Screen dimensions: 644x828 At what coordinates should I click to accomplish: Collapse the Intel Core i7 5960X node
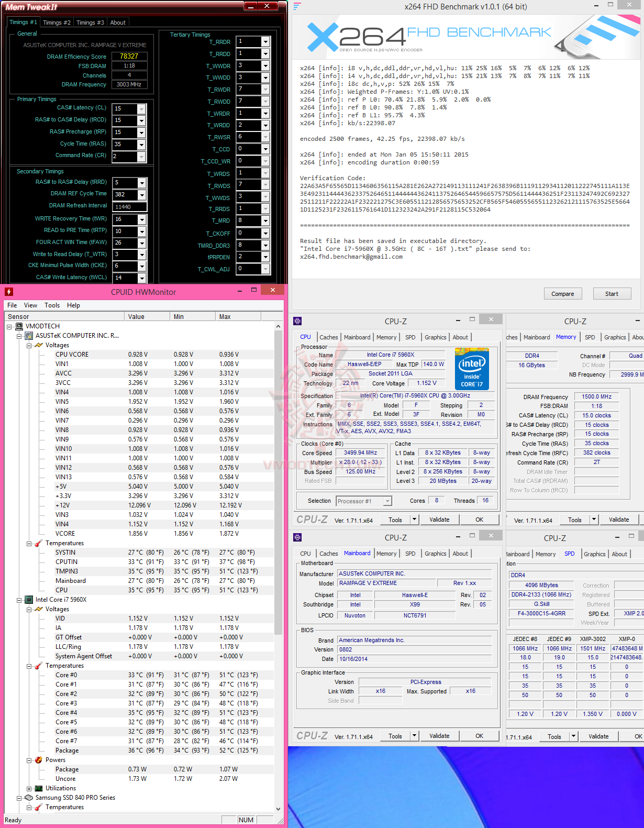coord(19,600)
